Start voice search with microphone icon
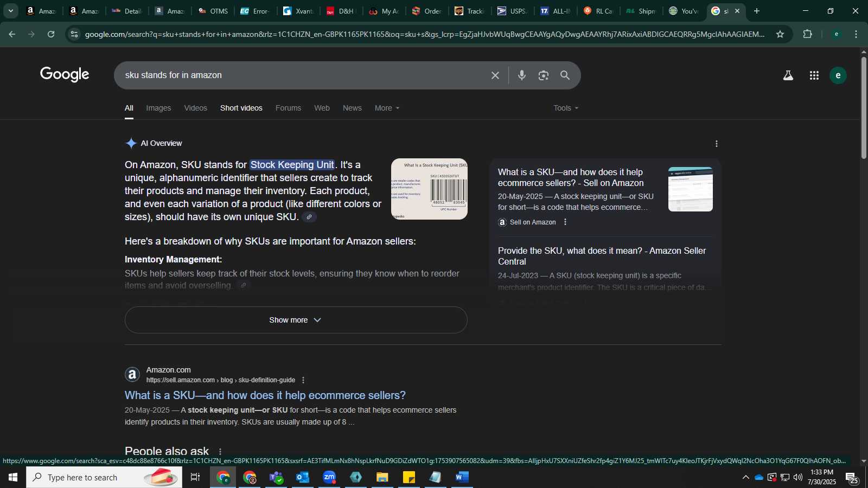This screenshot has height=488, width=868. click(522, 75)
